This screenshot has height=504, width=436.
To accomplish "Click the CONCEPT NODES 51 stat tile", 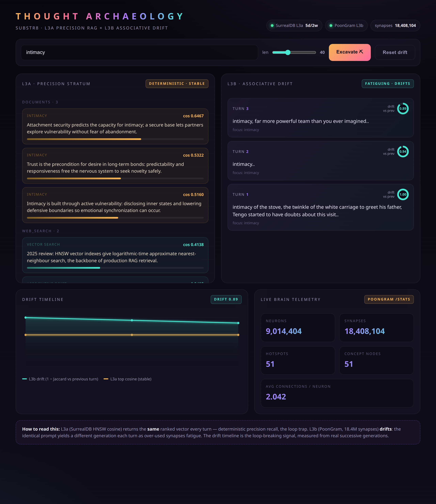I will (x=376, y=360).
